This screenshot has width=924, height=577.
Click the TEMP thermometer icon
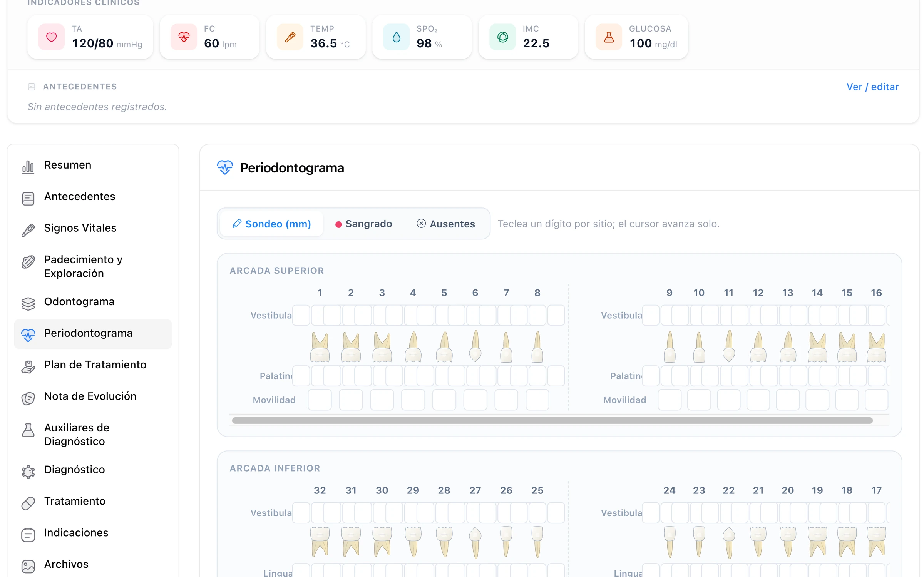[290, 37]
